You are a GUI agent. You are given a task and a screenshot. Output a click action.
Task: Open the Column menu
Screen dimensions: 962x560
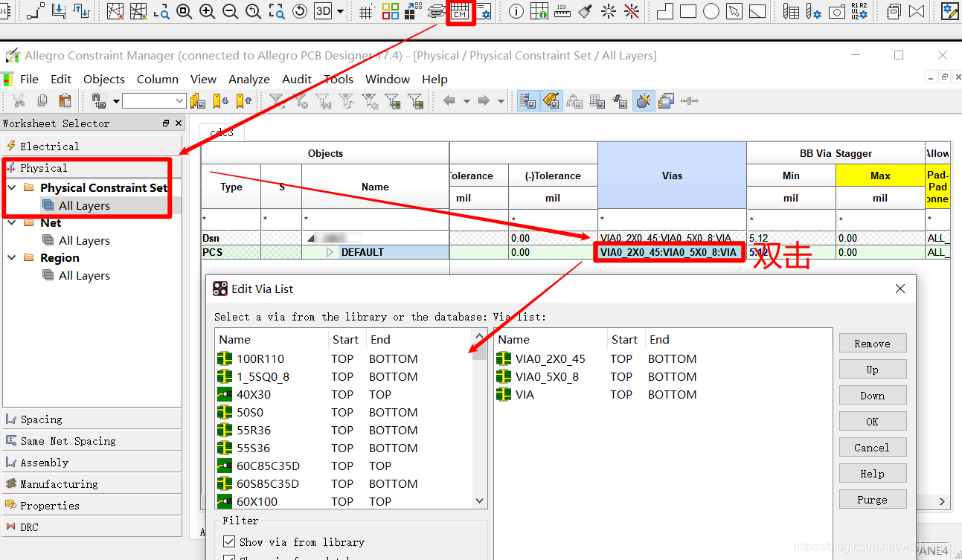pos(158,79)
